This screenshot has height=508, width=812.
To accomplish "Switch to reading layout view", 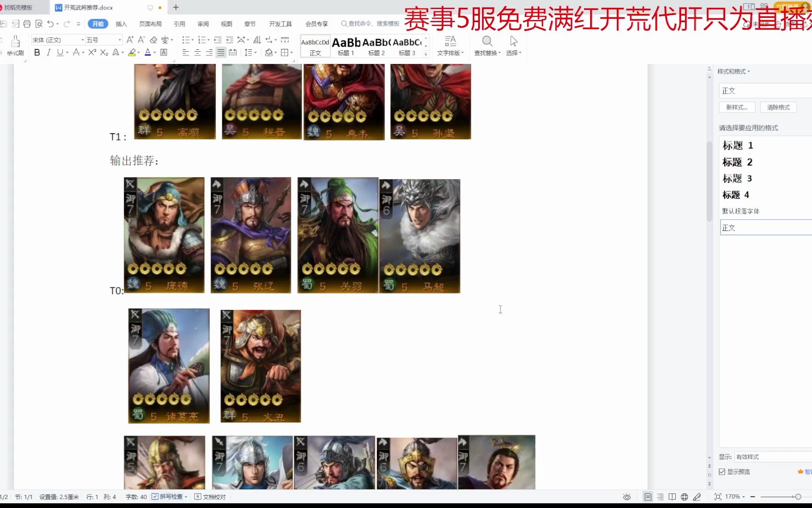I will (672, 497).
